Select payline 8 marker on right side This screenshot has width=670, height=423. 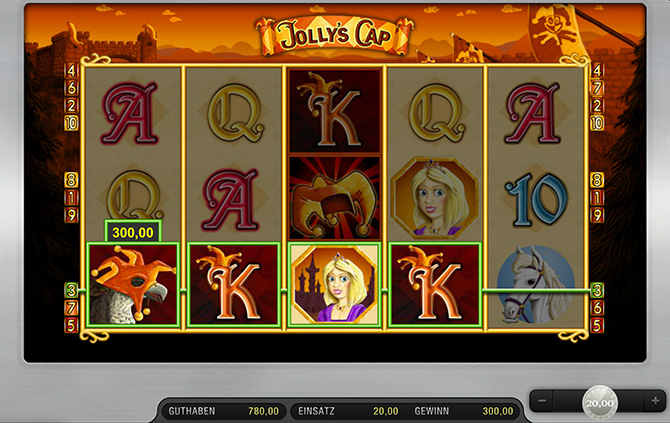[x=597, y=180]
